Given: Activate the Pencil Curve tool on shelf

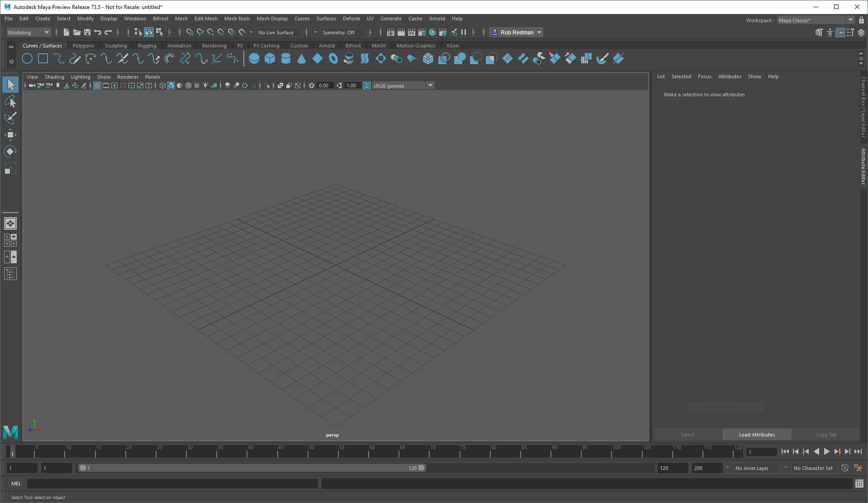Looking at the screenshot, I should [x=75, y=58].
